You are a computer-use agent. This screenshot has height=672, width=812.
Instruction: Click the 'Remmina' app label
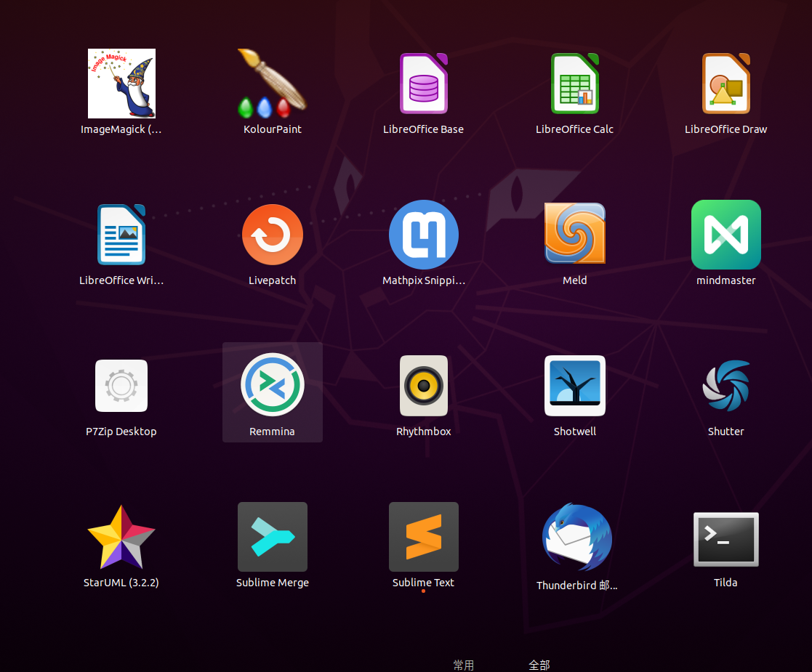point(272,432)
